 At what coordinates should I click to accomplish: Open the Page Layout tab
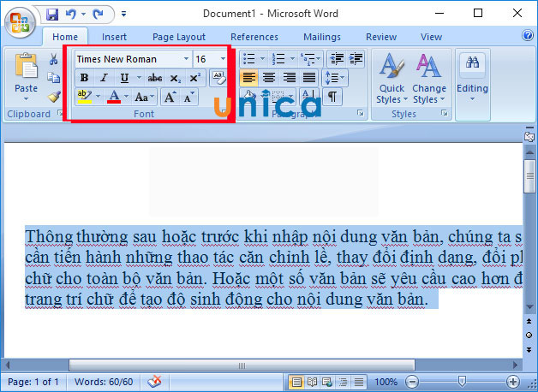[179, 37]
